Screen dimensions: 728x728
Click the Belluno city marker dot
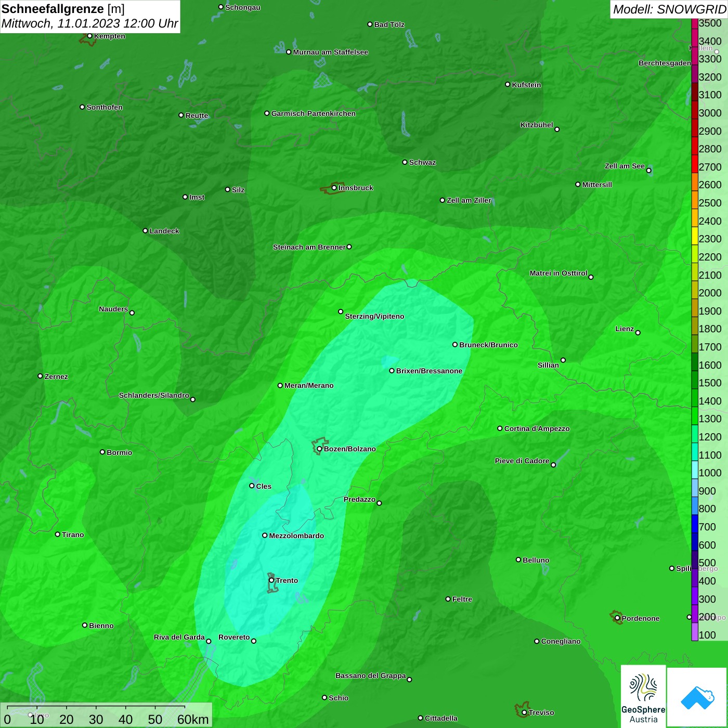tap(518, 560)
